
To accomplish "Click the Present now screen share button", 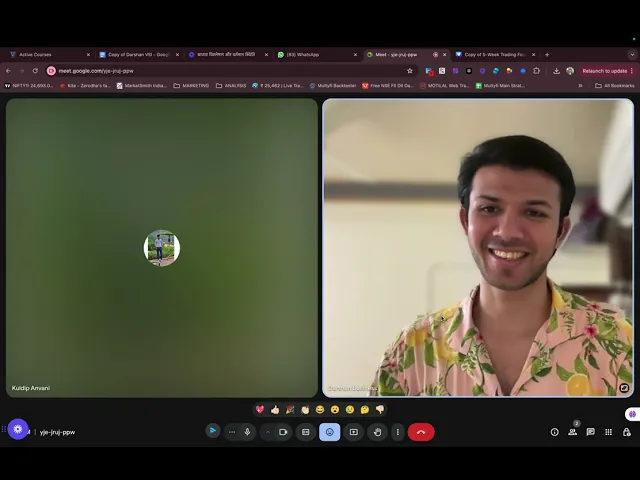I will click(354, 432).
